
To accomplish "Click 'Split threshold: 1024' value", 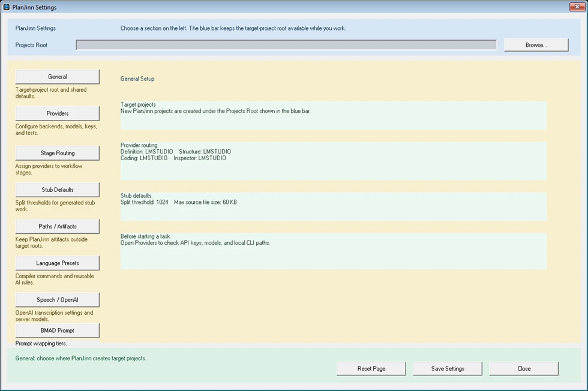I will click(x=145, y=202).
